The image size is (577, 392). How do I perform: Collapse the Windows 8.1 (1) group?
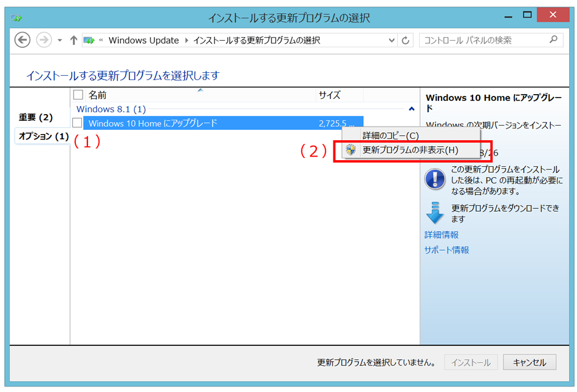click(x=411, y=109)
